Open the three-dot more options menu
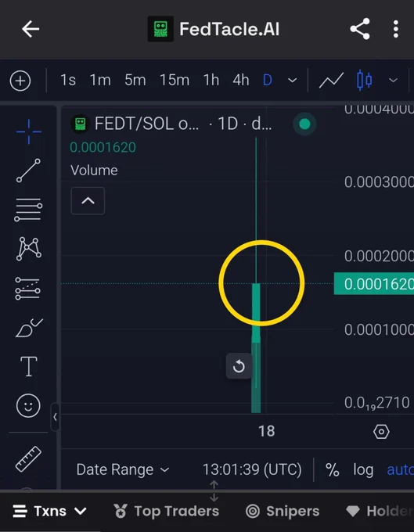 click(396, 29)
